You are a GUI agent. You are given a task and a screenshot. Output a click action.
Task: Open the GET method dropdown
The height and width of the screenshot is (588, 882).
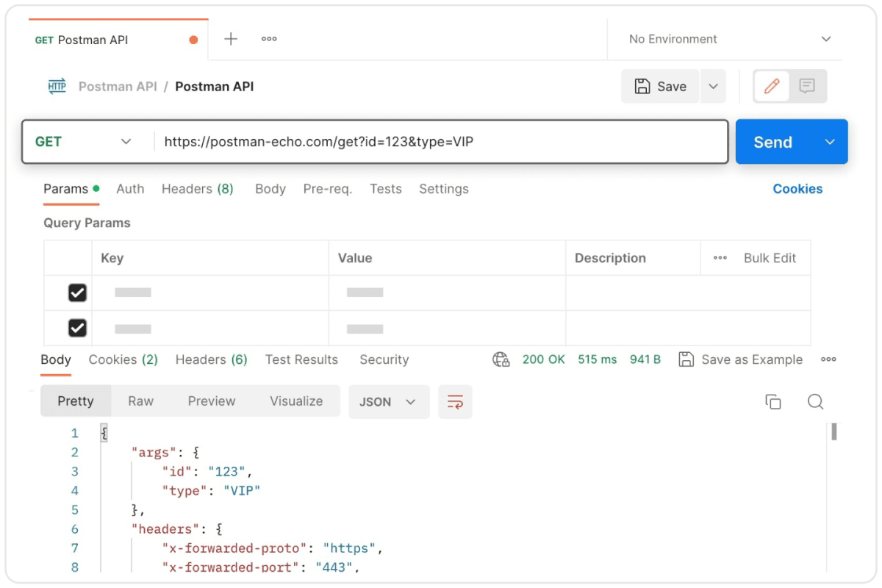click(x=84, y=142)
